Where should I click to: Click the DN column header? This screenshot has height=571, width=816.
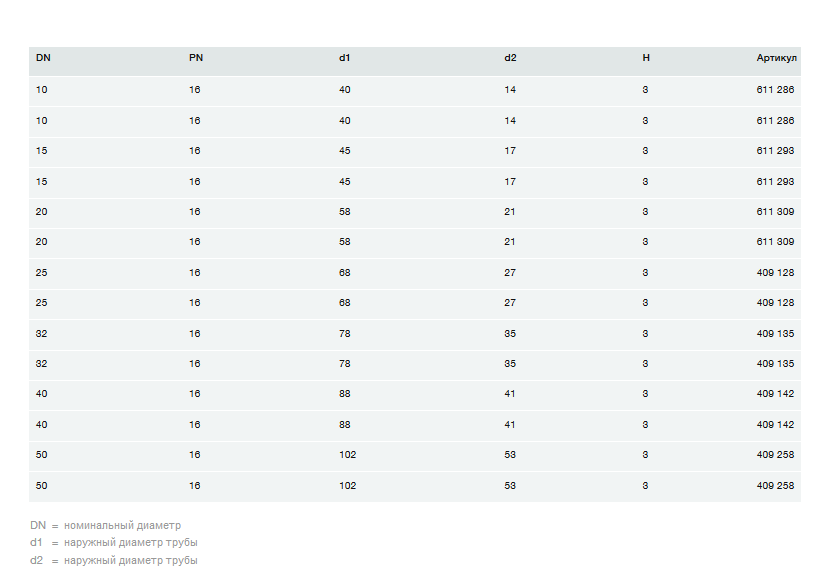(x=43, y=58)
